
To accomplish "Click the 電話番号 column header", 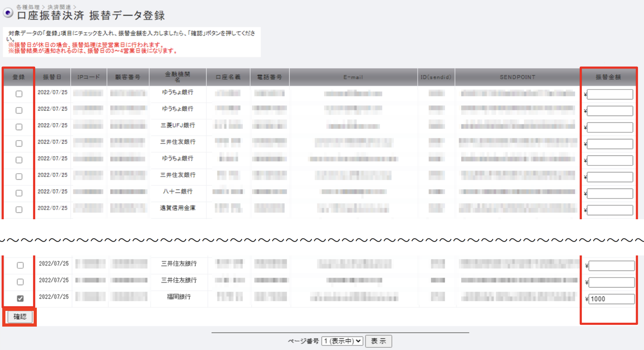I will point(270,77).
